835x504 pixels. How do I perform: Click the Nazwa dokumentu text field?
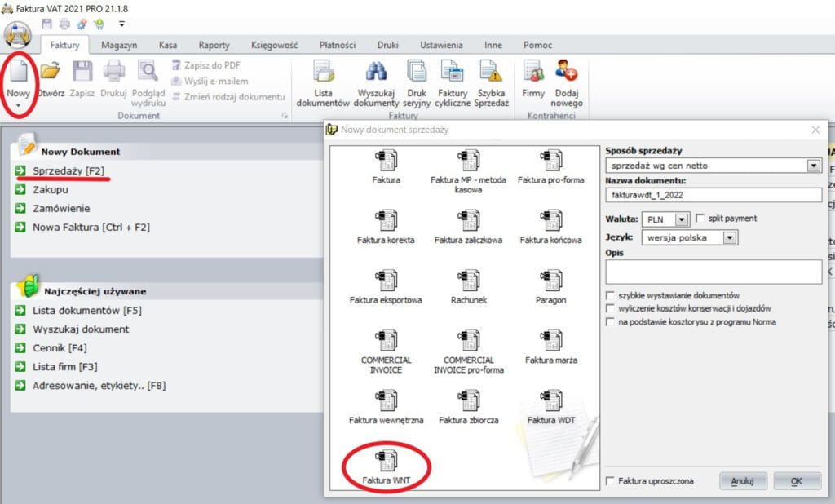(713, 195)
